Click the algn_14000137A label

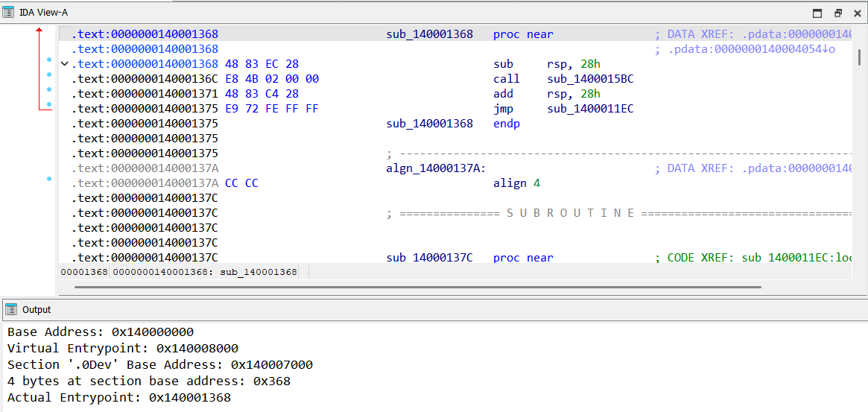[436, 168]
